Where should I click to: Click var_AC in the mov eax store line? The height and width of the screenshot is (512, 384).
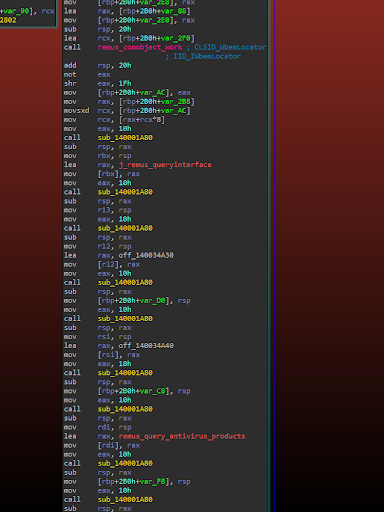[153, 93]
